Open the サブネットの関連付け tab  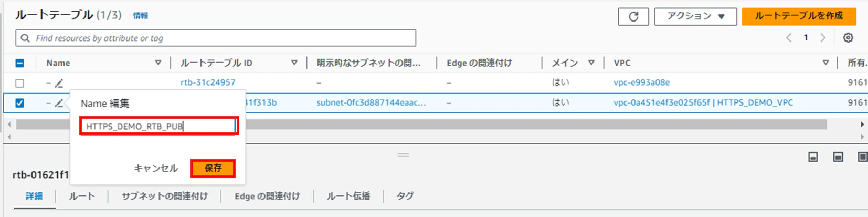pyautogui.click(x=165, y=196)
